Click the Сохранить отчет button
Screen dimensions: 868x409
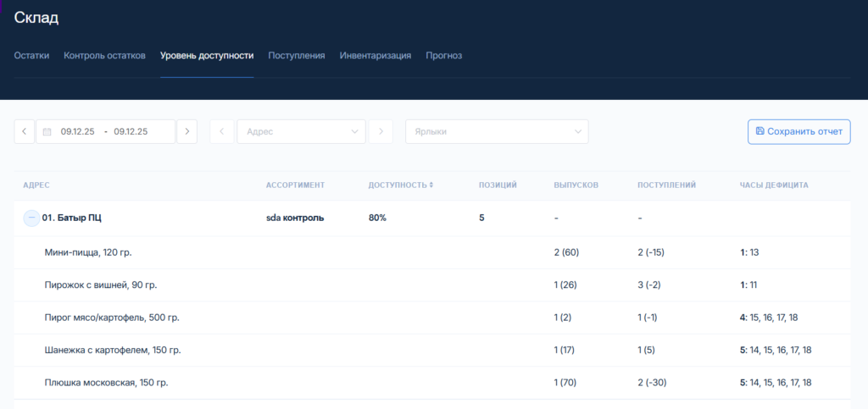(798, 131)
